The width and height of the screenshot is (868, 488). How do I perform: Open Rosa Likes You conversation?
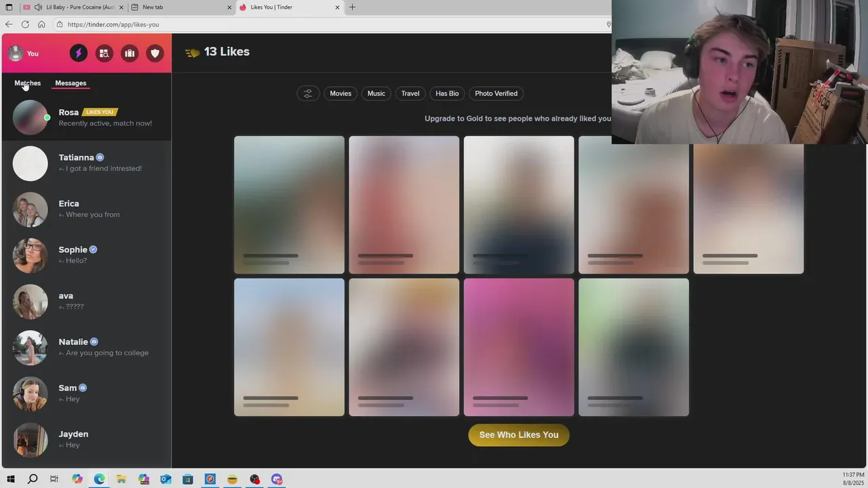point(87,117)
